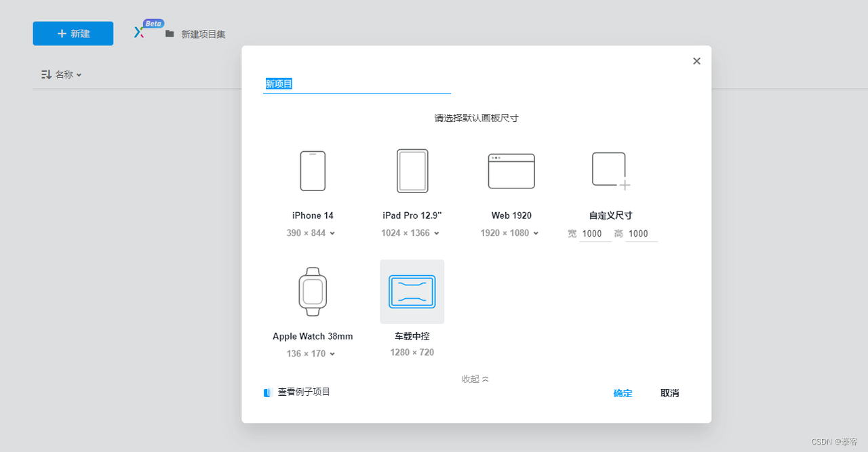
Task: Click the custom height field 高
Action: tap(642, 234)
